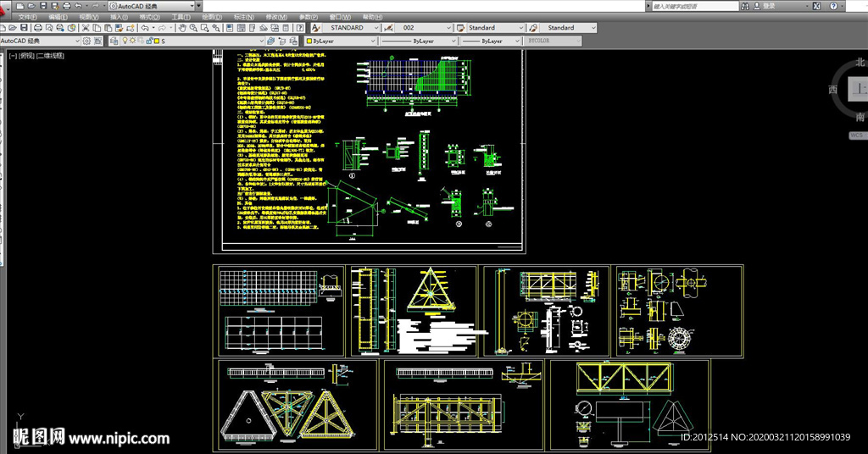Open the 编辑(E) menu
The image size is (868, 454).
[58, 17]
